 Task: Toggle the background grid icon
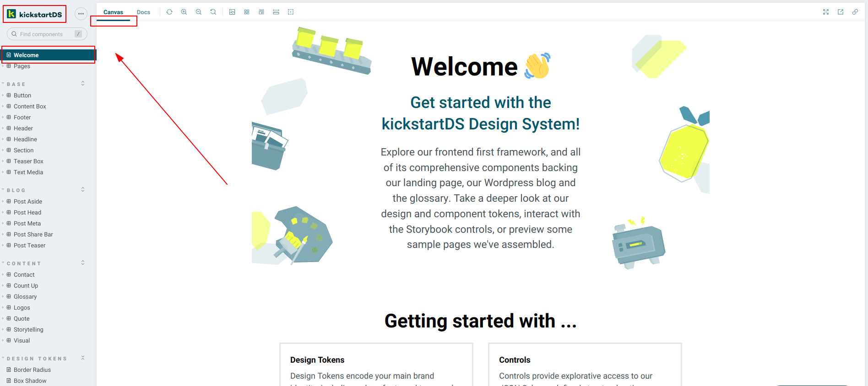[x=247, y=12]
